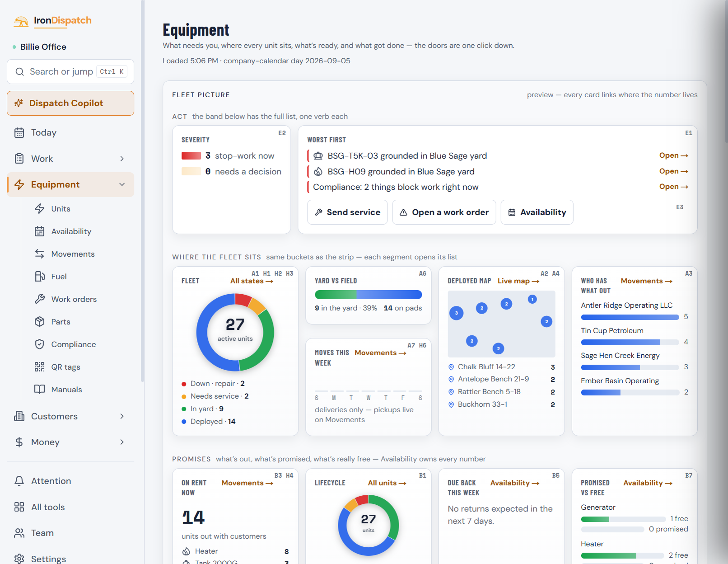Click the Movements arrows icon

pos(40,254)
